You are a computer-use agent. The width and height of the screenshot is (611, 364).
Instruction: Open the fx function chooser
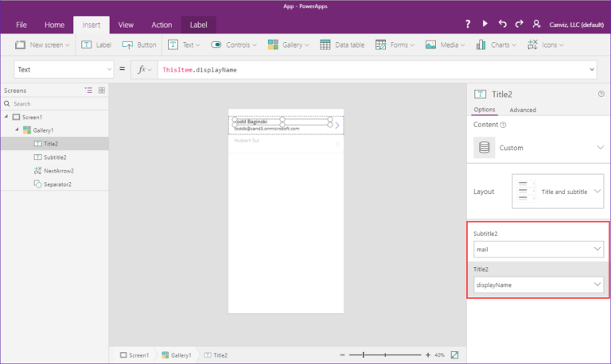144,70
